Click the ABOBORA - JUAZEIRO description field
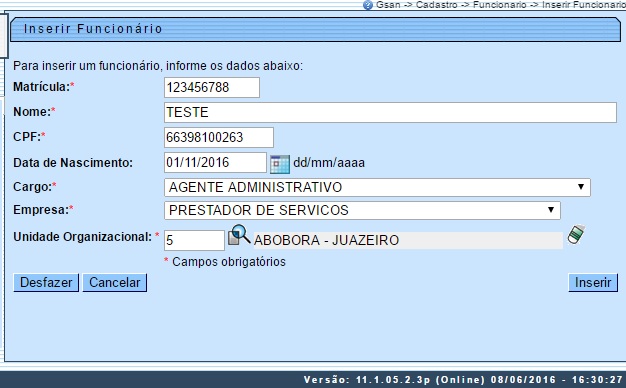 [408, 240]
